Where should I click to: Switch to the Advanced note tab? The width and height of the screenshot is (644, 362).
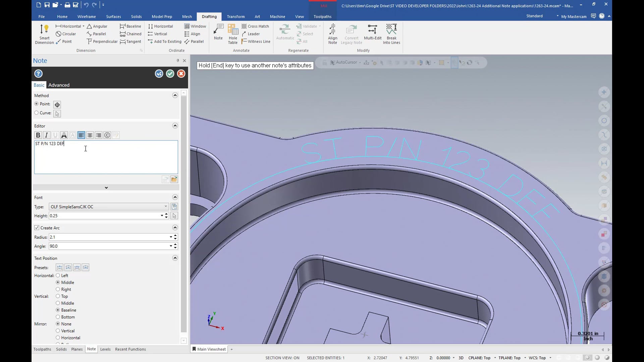(58, 85)
